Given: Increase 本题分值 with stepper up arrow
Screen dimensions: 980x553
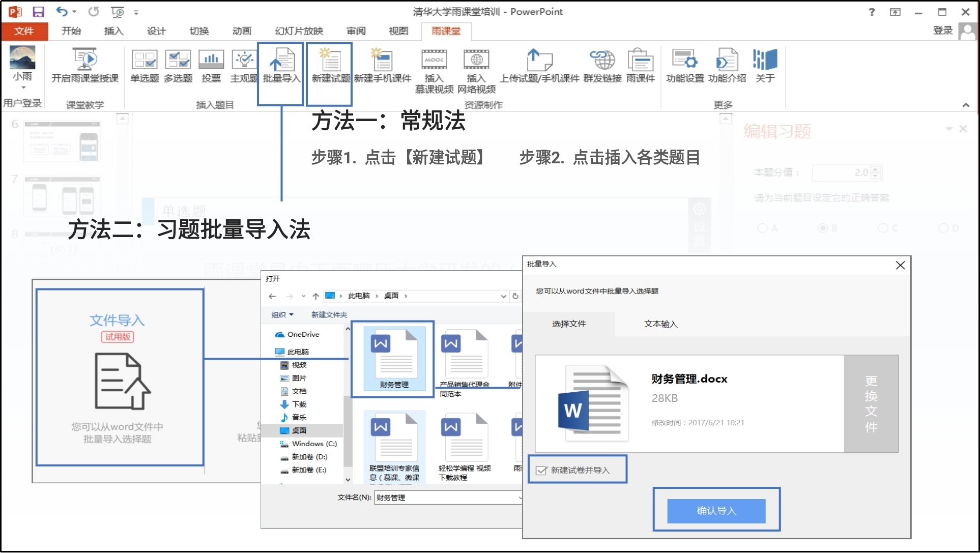Looking at the screenshot, I should [x=876, y=169].
